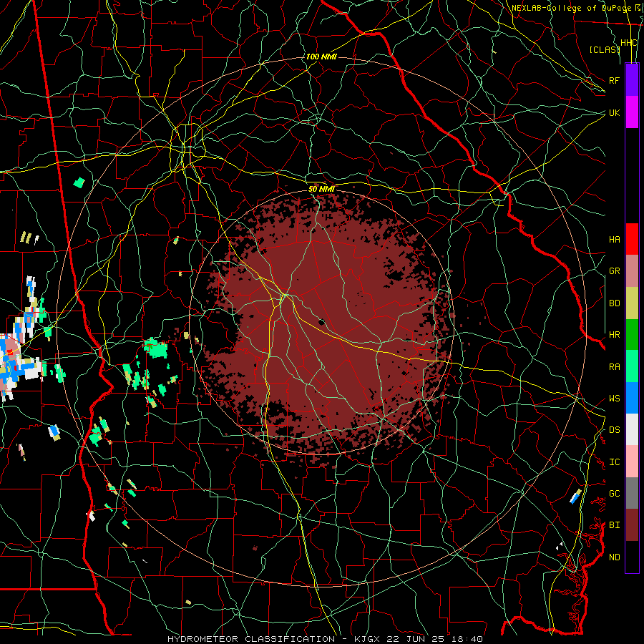Click the BI legend label

click(x=614, y=525)
